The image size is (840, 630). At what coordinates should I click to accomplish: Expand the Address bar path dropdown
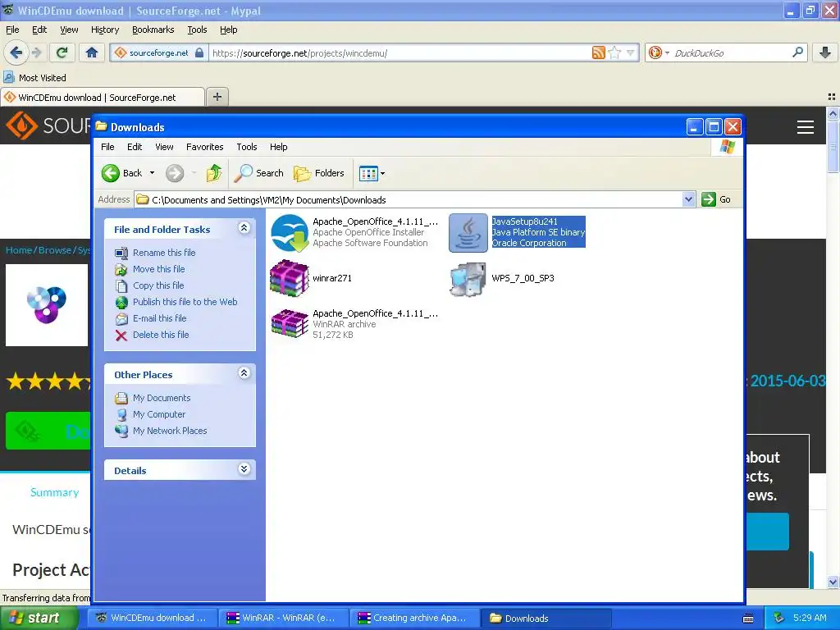click(x=689, y=200)
